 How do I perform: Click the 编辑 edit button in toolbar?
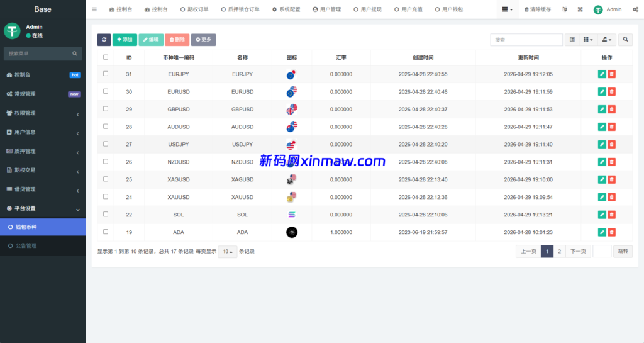click(151, 40)
